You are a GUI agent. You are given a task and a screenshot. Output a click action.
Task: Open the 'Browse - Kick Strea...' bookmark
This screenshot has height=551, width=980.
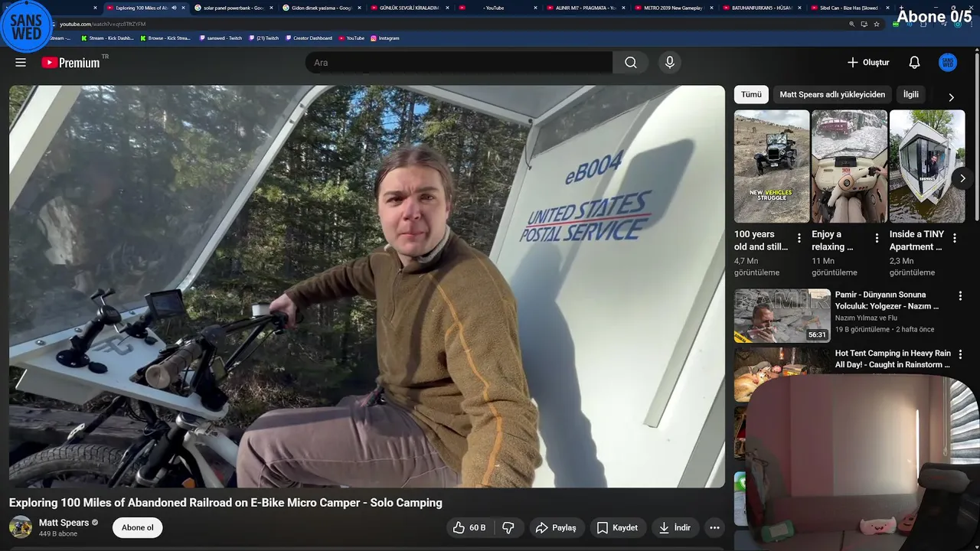click(165, 37)
